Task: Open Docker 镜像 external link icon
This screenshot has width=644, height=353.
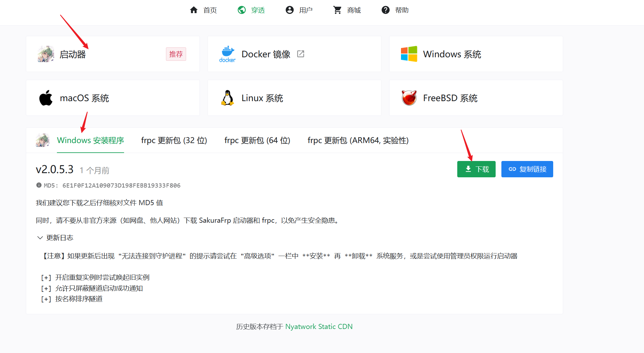Action: click(x=301, y=54)
